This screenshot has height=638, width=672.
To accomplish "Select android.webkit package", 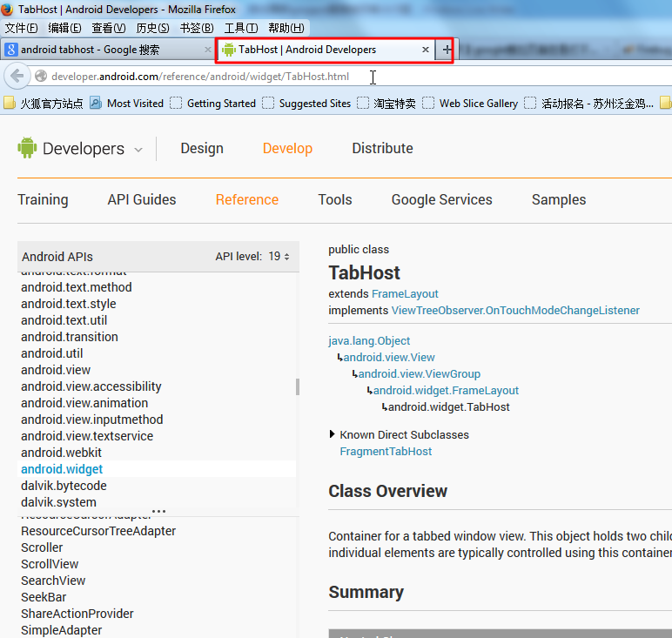I will [61, 453].
